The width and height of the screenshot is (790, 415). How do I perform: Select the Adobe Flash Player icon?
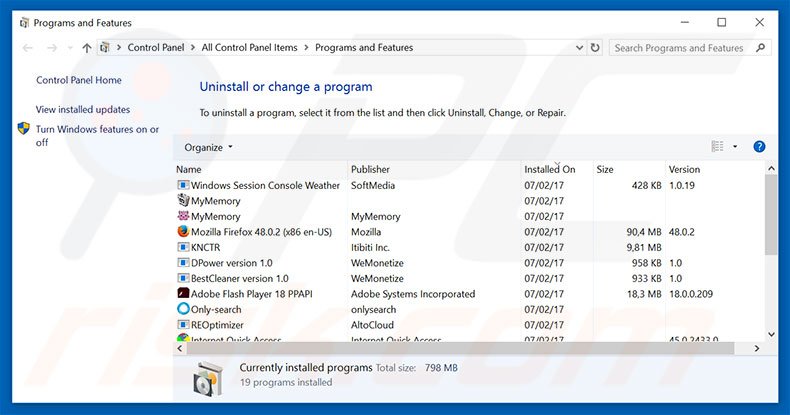tap(183, 293)
